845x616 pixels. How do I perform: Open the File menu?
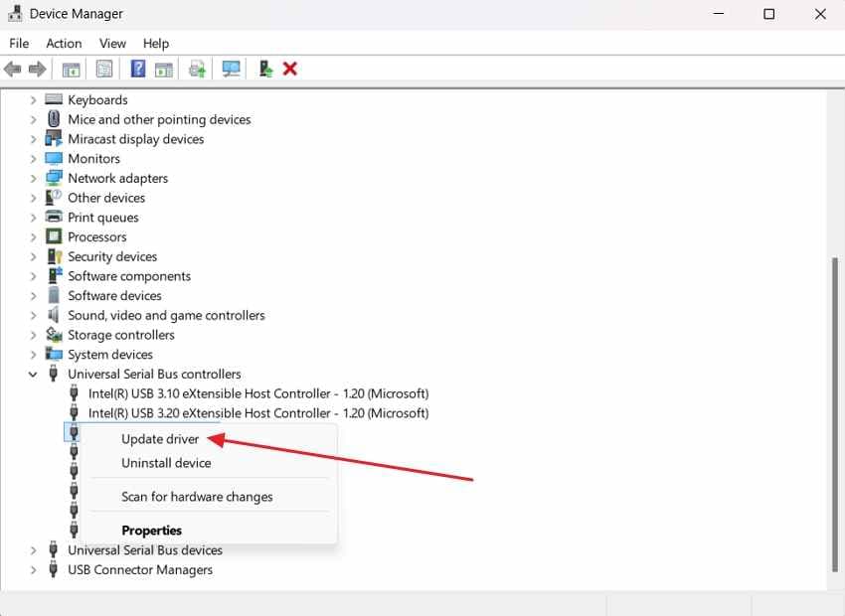[20, 43]
